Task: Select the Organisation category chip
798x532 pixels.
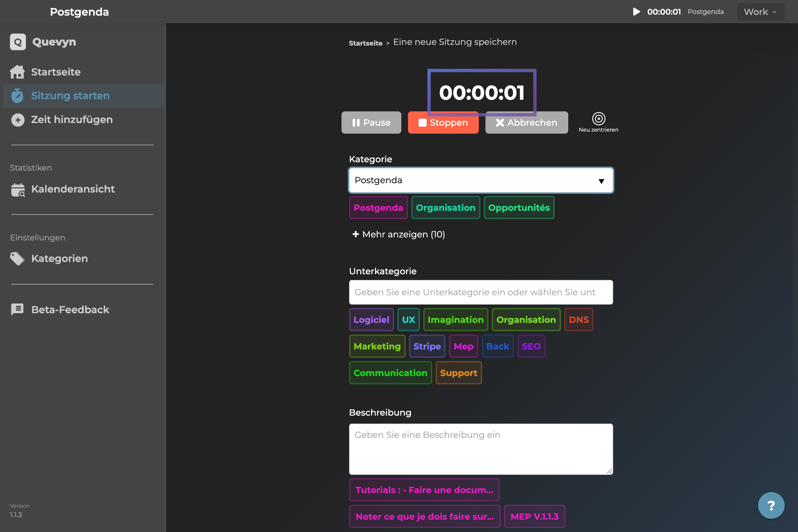Action: pyautogui.click(x=446, y=207)
